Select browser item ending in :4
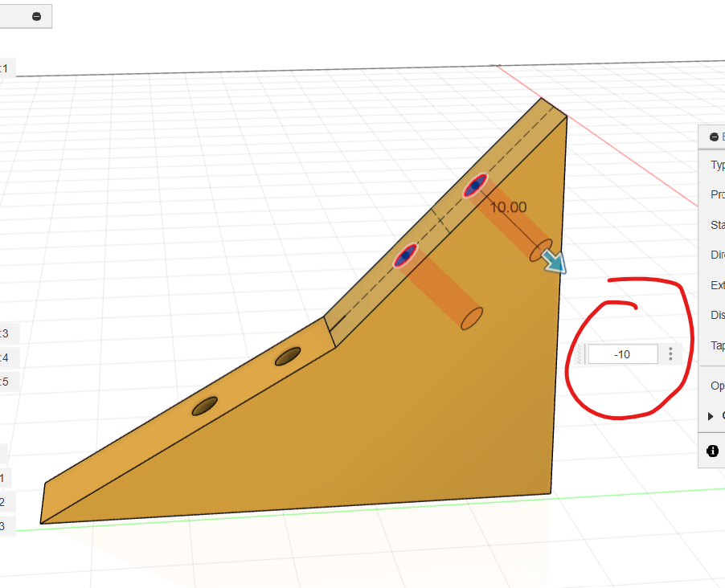Viewport: 725px width, 588px height. click(5, 357)
